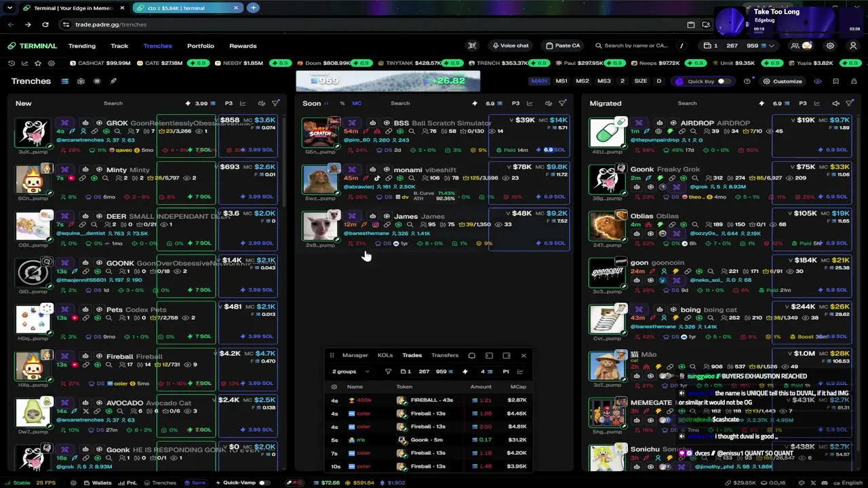Search within the New column

coord(113,104)
